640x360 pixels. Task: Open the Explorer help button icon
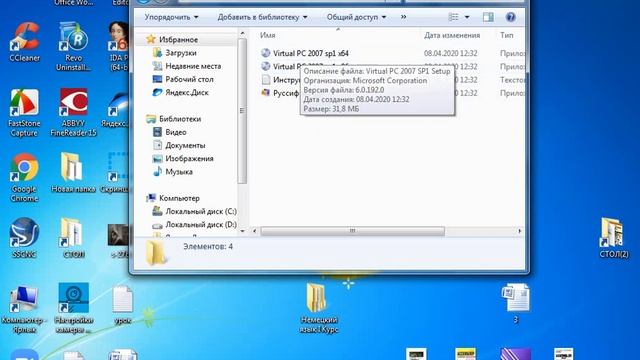510,17
